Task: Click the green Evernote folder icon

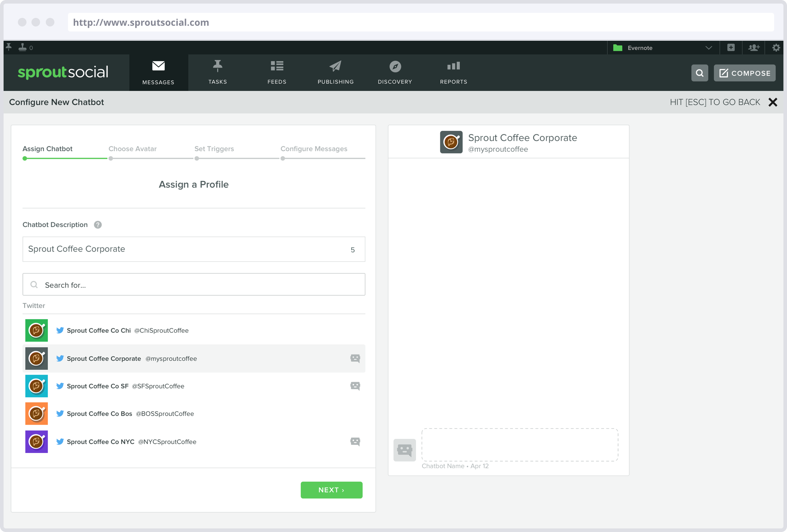Action: (618, 48)
